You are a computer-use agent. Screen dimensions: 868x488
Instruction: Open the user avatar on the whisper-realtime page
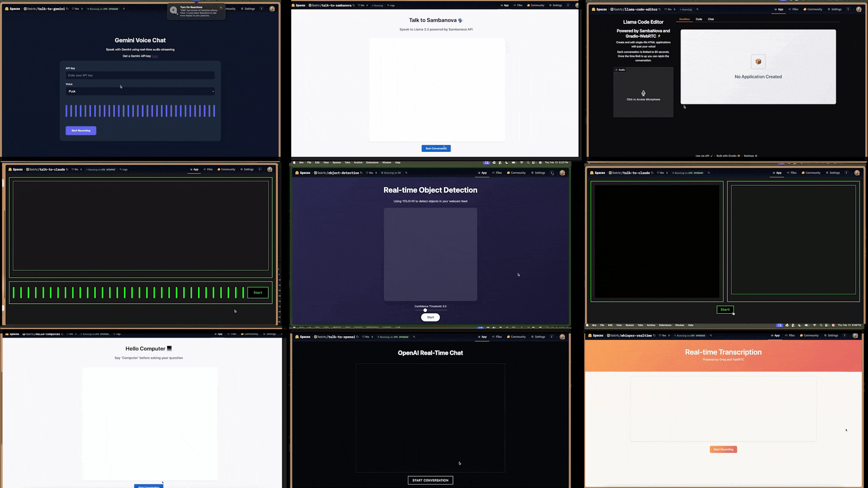pos(855,335)
